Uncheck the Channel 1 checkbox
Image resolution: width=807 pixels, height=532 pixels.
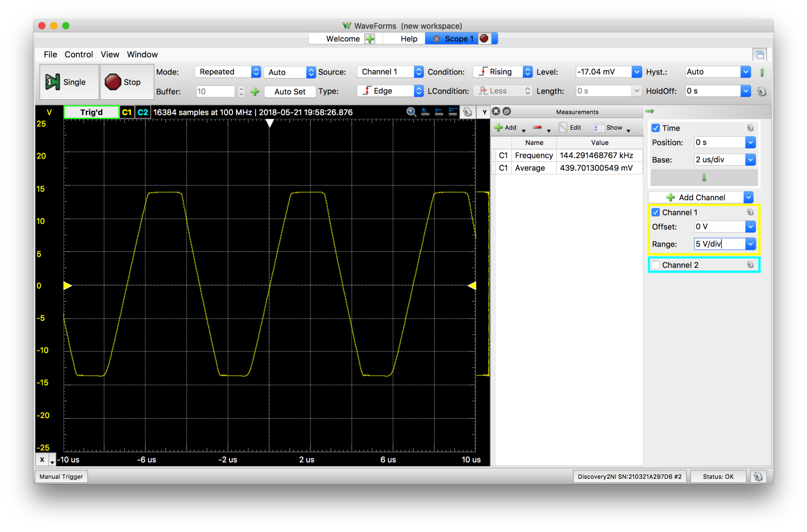point(656,212)
